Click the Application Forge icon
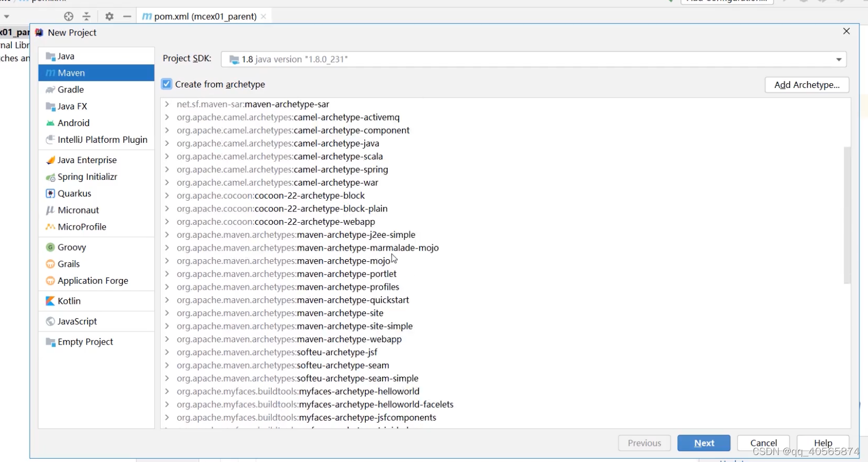 click(50, 281)
